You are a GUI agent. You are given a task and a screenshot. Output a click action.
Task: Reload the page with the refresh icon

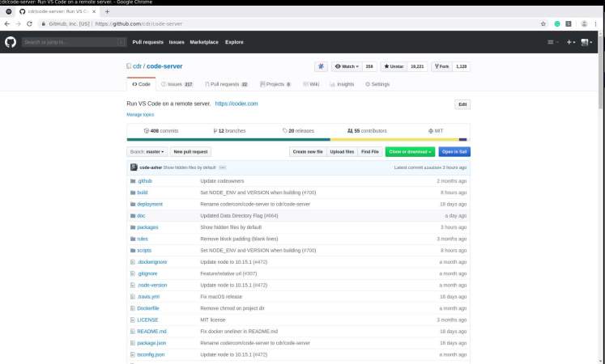29,24
